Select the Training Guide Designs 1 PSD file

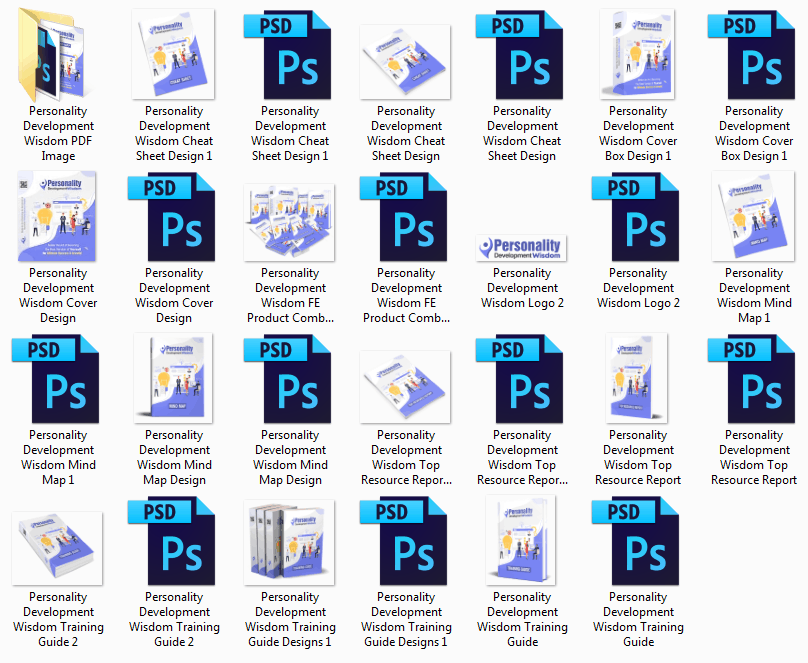pos(406,539)
